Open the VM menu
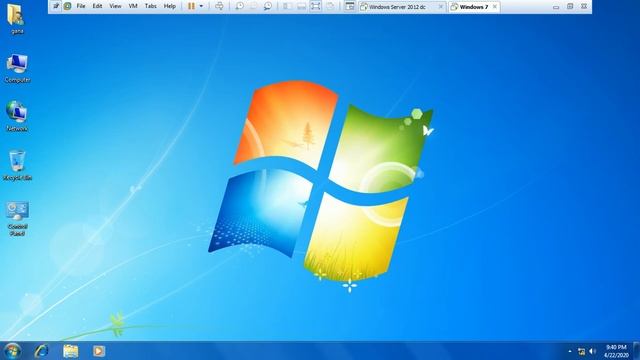Image resolution: width=640 pixels, height=360 pixels. 133,6
